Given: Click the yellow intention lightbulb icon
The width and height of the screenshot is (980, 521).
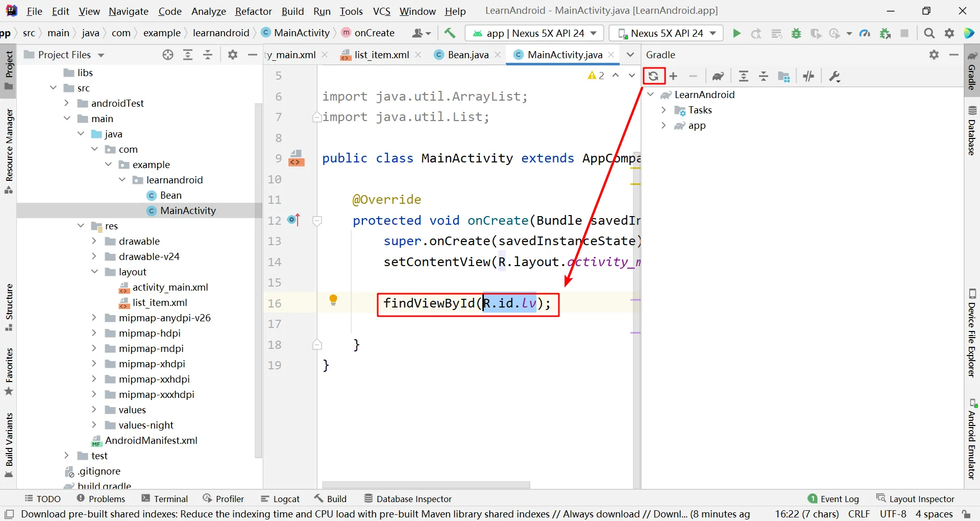Looking at the screenshot, I should [x=333, y=300].
